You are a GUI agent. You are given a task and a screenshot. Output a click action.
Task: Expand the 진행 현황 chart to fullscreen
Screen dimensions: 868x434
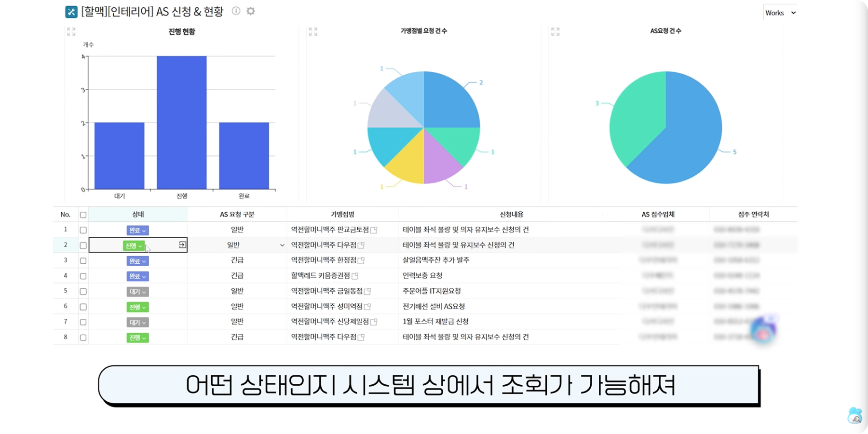point(71,32)
